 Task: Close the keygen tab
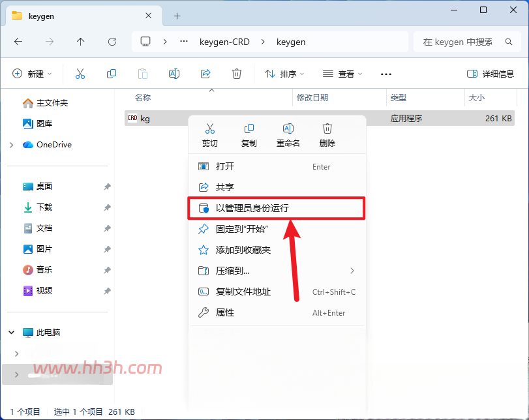[x=149, y=16]
